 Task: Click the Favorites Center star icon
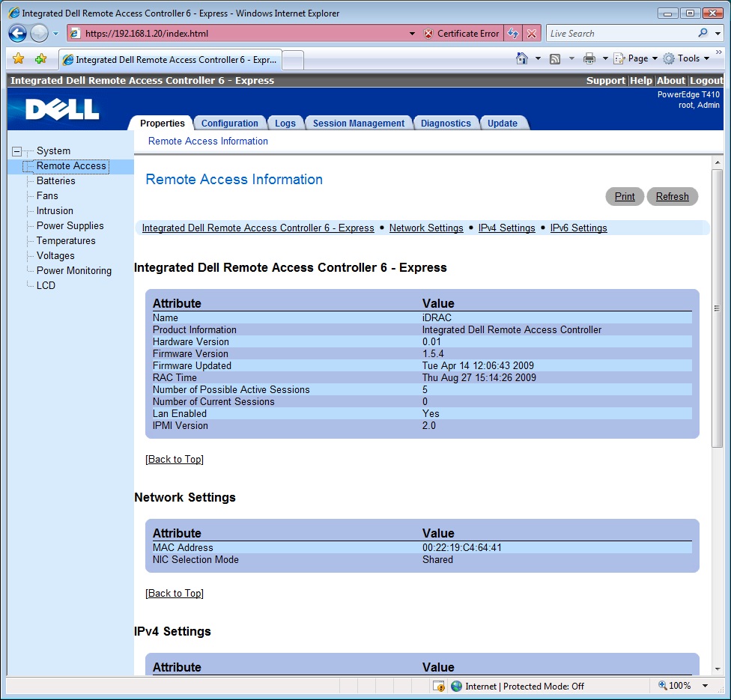point(18,58)
